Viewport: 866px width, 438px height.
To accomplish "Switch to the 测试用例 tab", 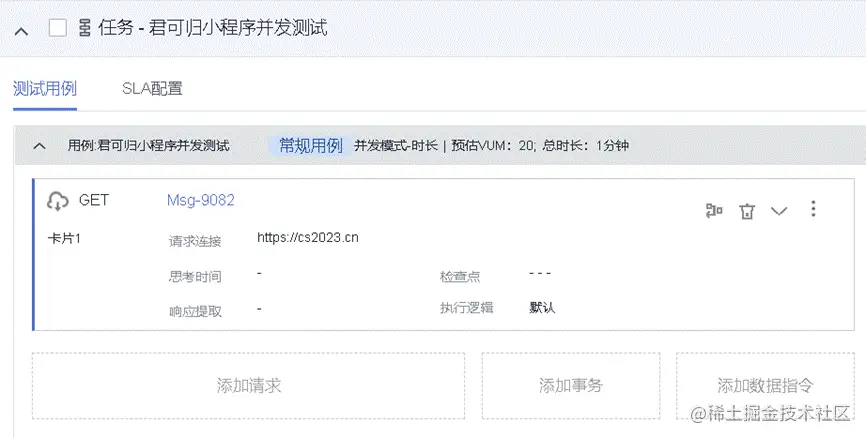I will [45, 88].
